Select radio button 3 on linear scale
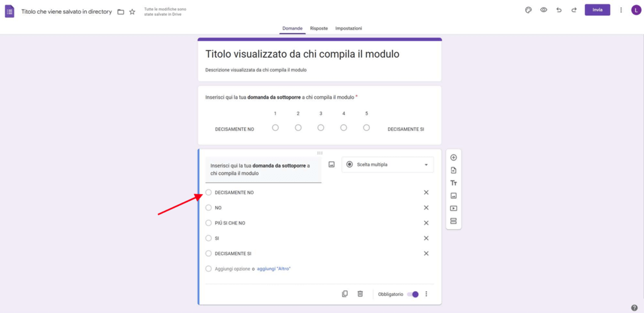Image resolution: width=644 pixels, height=313 pixels. click(321, 128)
